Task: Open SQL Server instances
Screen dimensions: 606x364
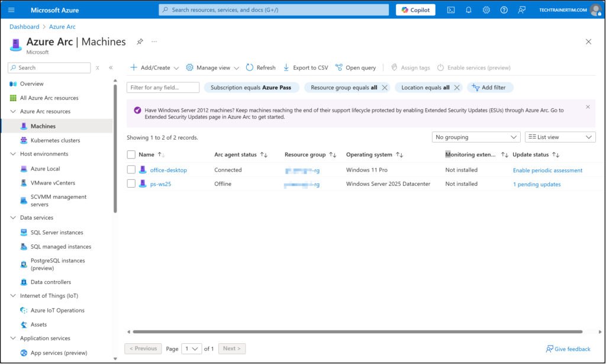Action: point(57,232)
